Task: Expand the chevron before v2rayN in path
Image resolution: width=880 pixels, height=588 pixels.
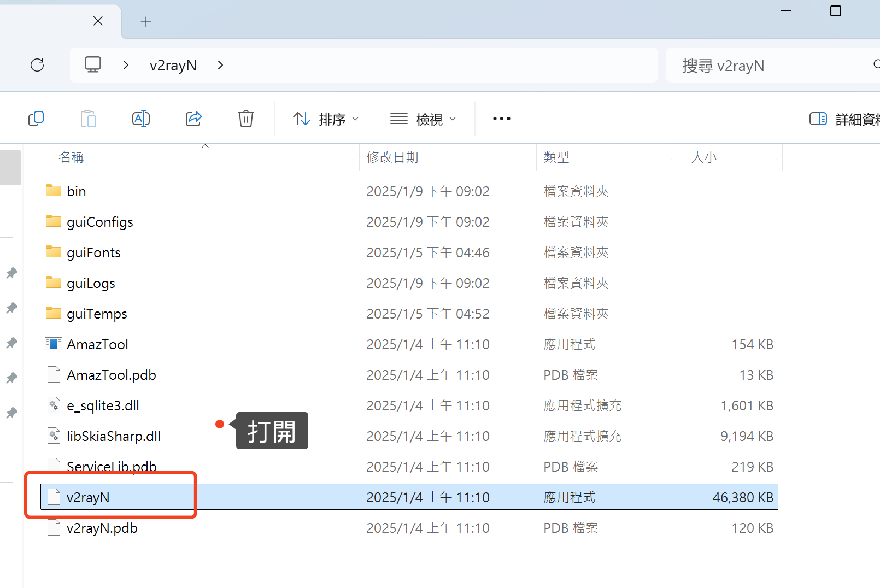Action: point(126,65)
